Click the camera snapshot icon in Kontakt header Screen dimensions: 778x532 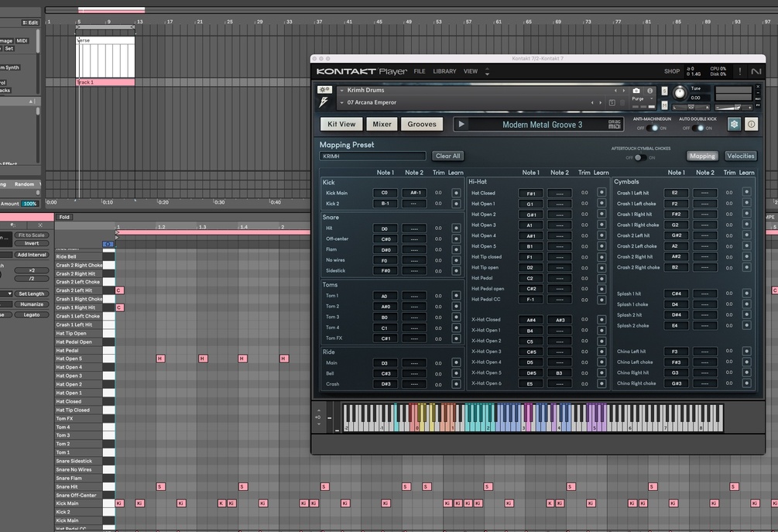(x=636, y=91)
